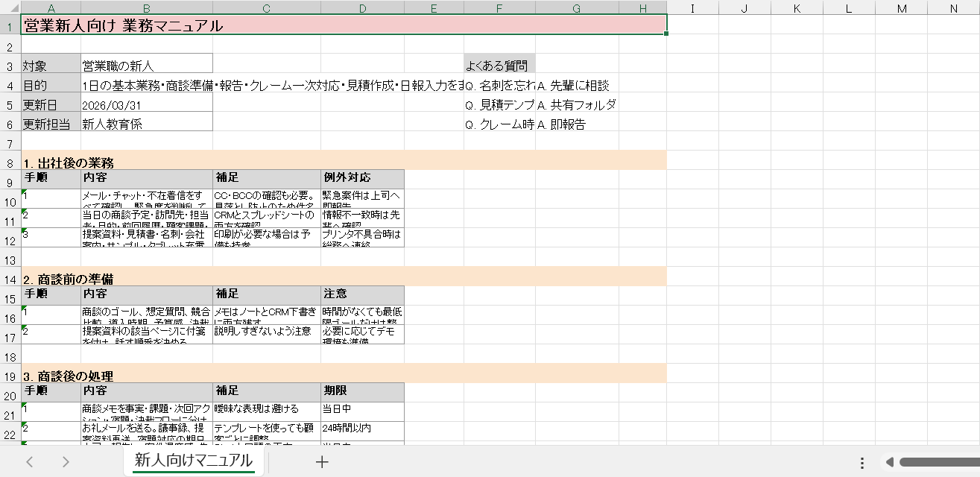Select the cell 情報不一致時は先
980x477 pixels.
click(x=362, y=218)
